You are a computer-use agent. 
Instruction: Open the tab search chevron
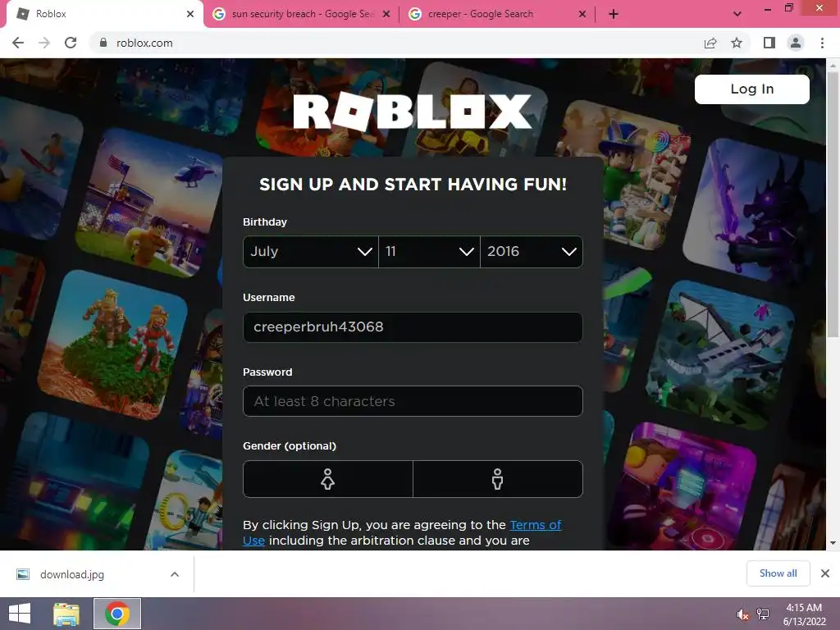[737, 15]
